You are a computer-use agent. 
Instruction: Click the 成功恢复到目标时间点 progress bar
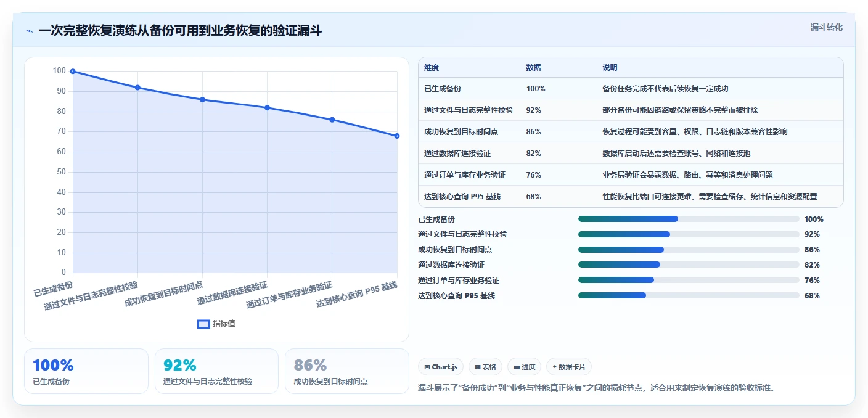point(689,250)
